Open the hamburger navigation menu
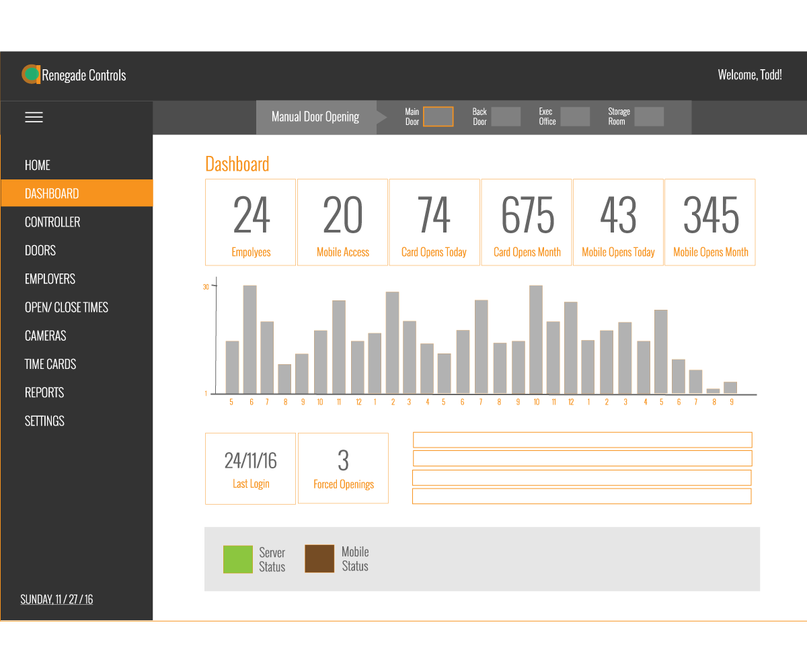This screenshot has width=807, height=672. (x=34, y=116)
